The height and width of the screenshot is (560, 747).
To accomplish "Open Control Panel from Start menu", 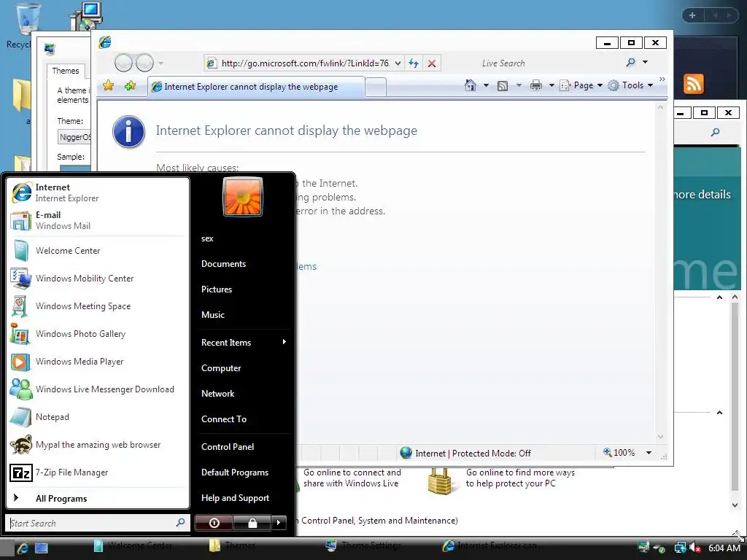I will (x=243, y=447).
